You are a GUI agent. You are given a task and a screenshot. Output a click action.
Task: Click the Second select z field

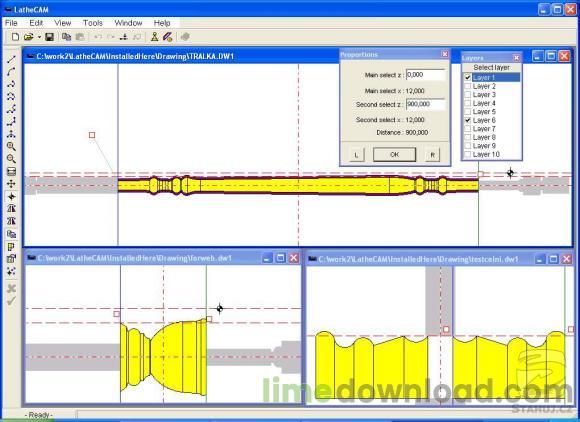click(425, 104)
